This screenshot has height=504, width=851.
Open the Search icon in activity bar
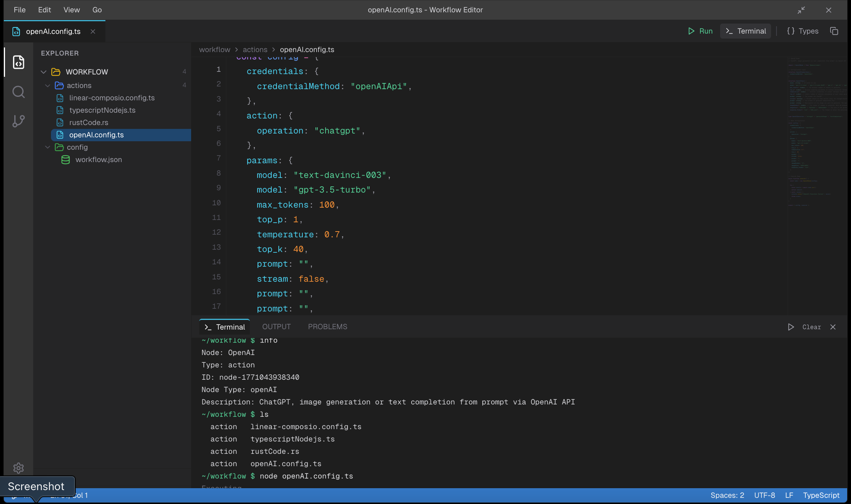tap(19, 92)
